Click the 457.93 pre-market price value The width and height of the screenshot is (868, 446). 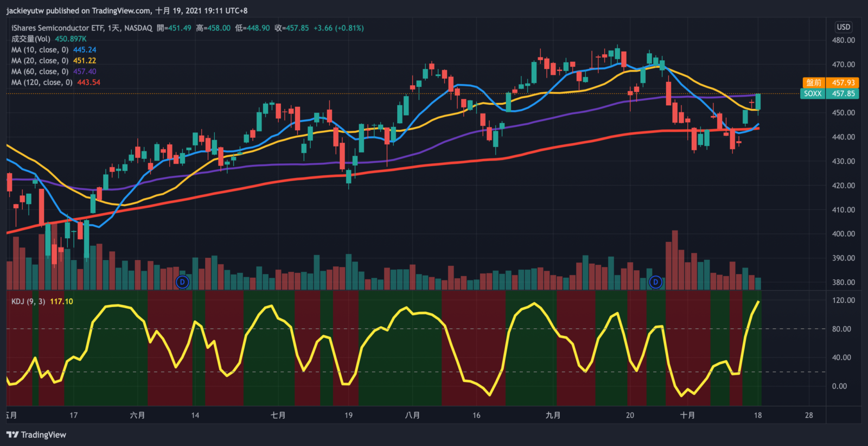coord(843,82)
